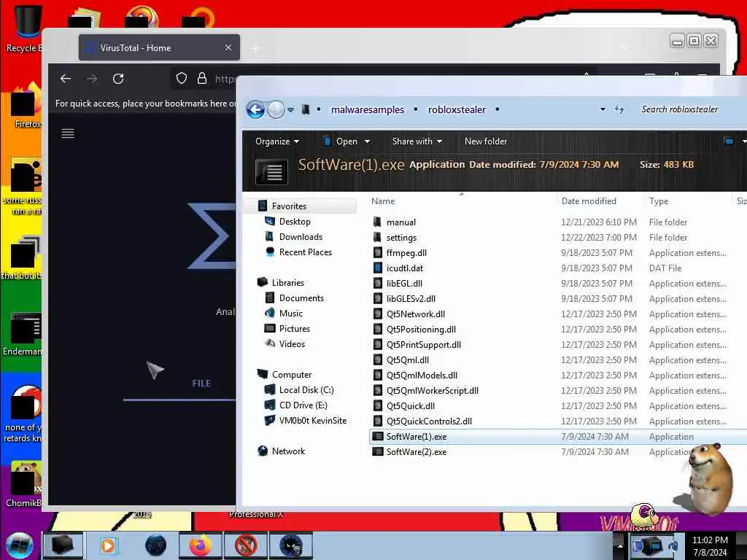
Task: Sort files by Type column header
Action: [659, 201]
